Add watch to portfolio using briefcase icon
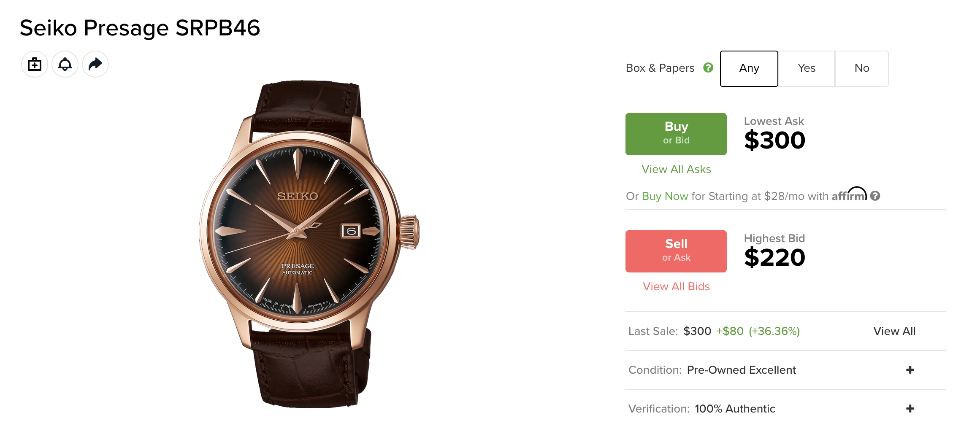The width and height of the screenshot is (980, 426). (35, 65)
